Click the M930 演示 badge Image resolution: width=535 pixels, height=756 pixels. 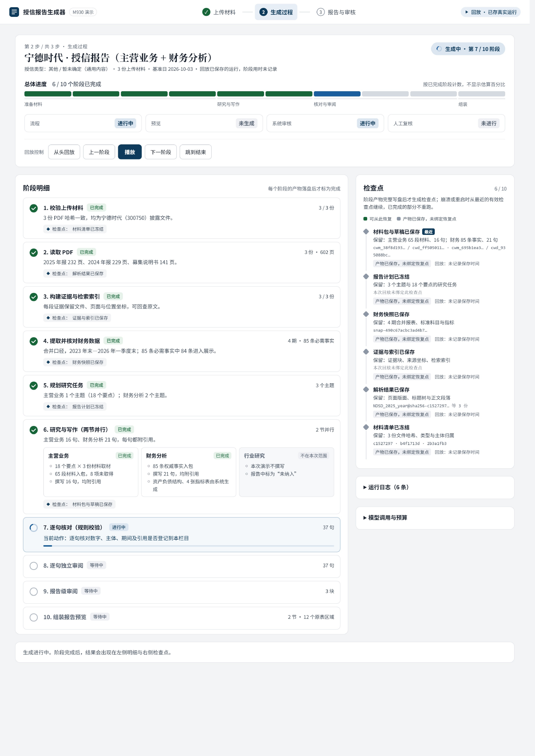tap(83, 12)
